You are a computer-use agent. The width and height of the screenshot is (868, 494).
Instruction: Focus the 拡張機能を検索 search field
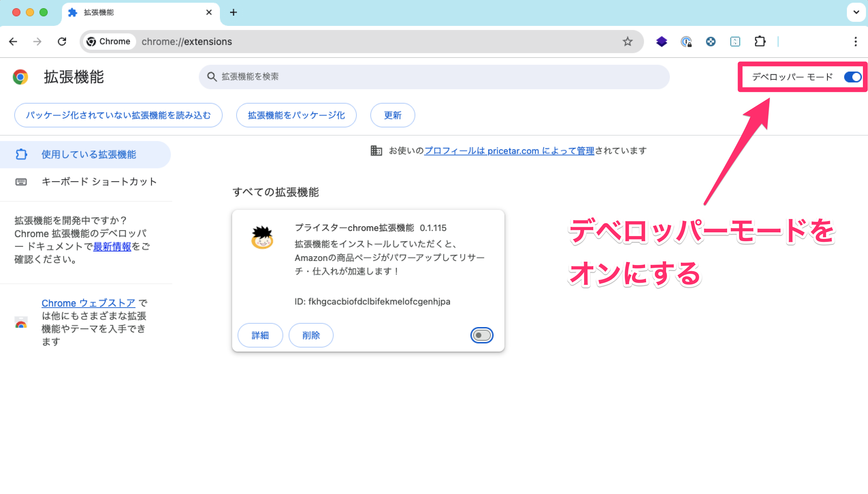pyautogui.click(x=434, y=77)
